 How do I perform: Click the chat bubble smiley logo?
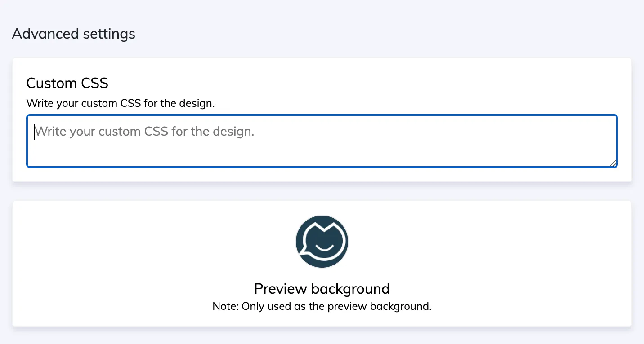(322, 242)
